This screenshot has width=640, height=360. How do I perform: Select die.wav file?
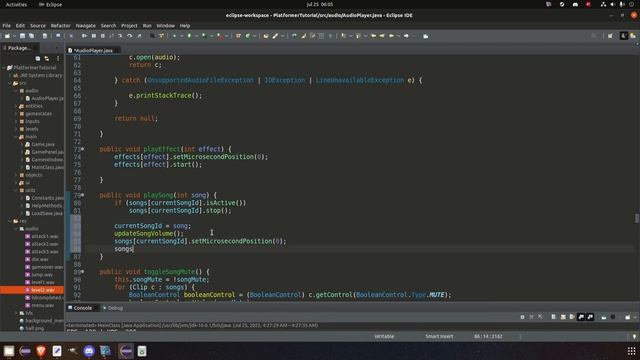[x=37, y=259]
